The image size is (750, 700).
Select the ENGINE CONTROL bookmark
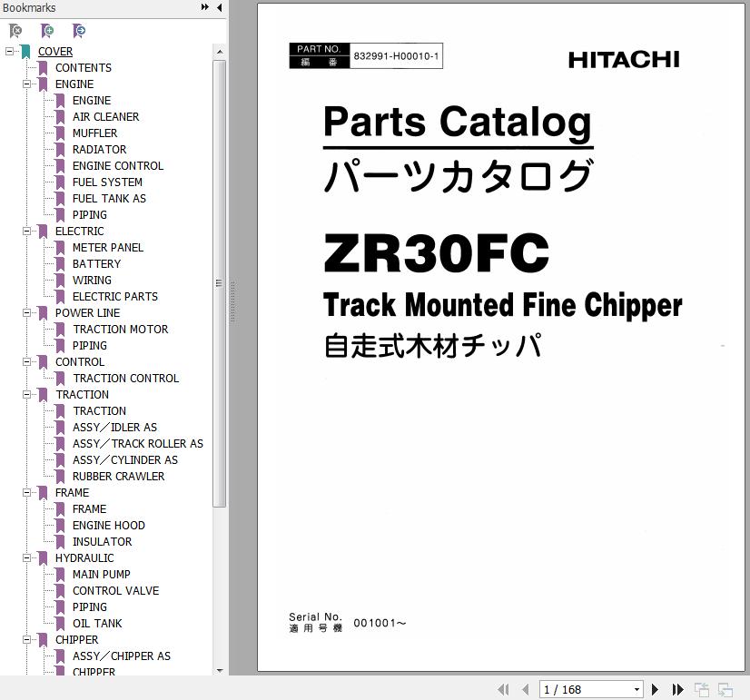(x=118, y=166)
